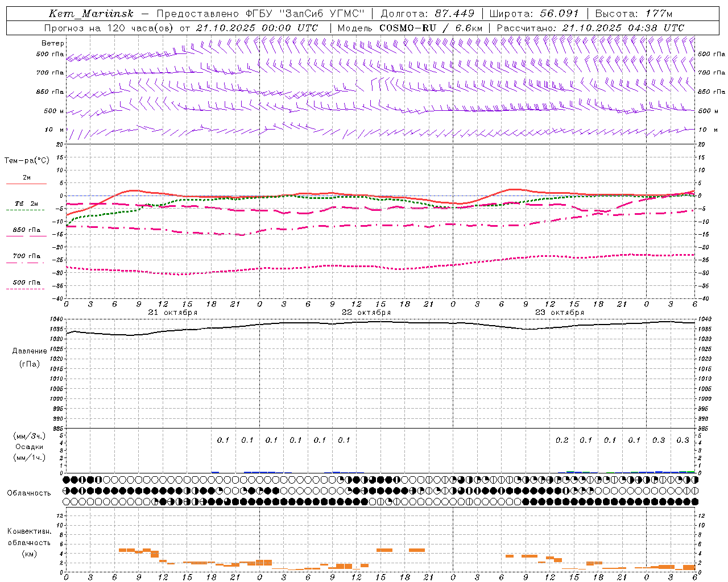
Task: Click the Долгота: 87.449 value
Action: [428, 14]
